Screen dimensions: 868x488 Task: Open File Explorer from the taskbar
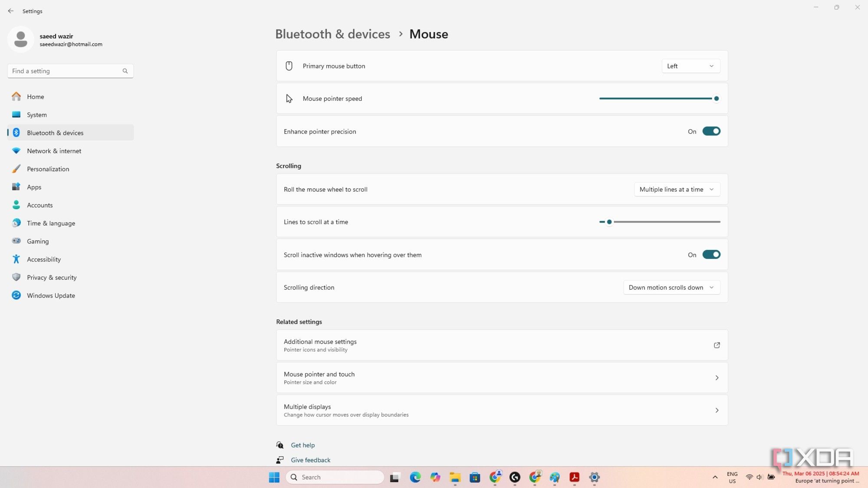click(454, 477)
